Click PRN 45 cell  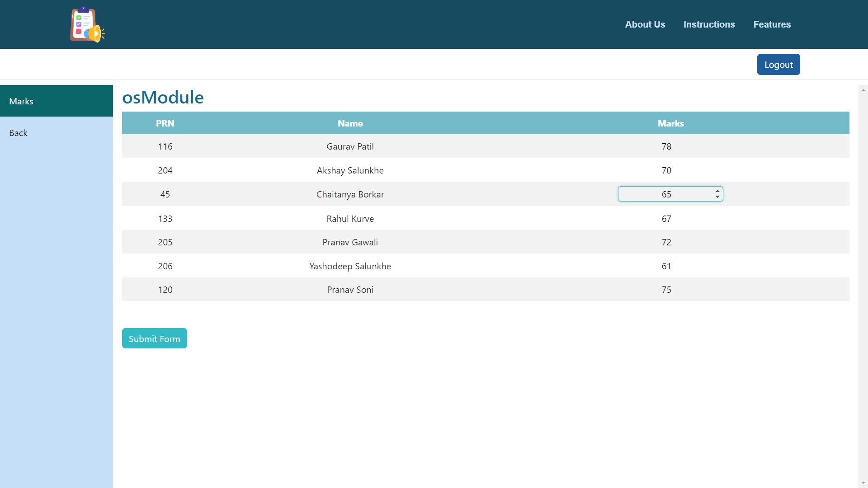click(165, 194)
